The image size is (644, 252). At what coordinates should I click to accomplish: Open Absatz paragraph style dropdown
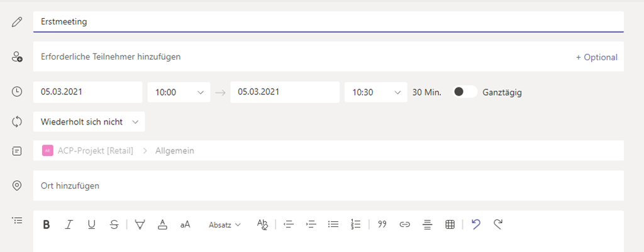(x=225, y=225)
